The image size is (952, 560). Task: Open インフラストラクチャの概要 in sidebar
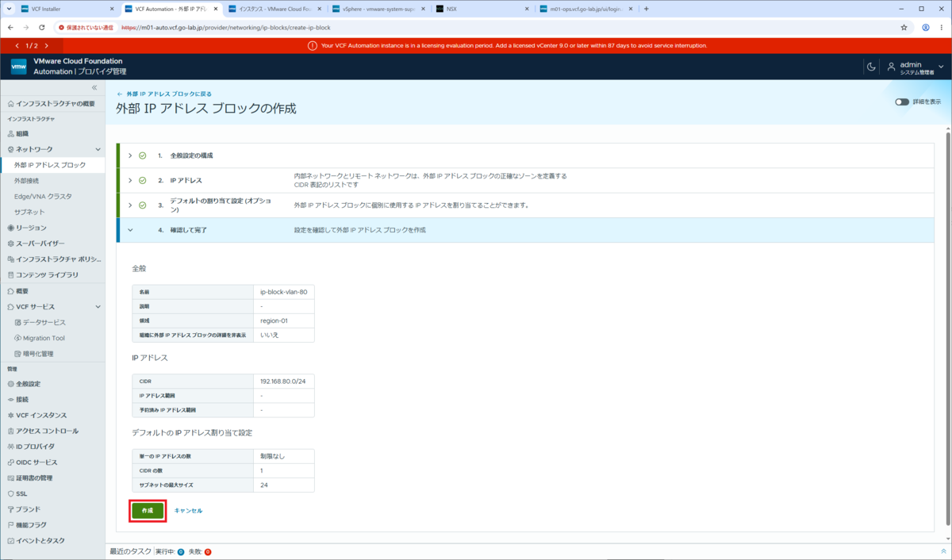52,103
